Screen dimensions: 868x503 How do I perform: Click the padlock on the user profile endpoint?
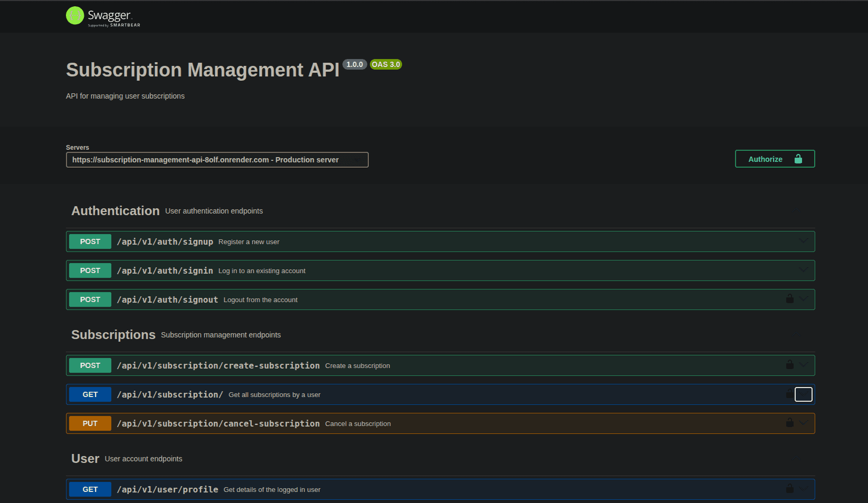click(789, 488)
